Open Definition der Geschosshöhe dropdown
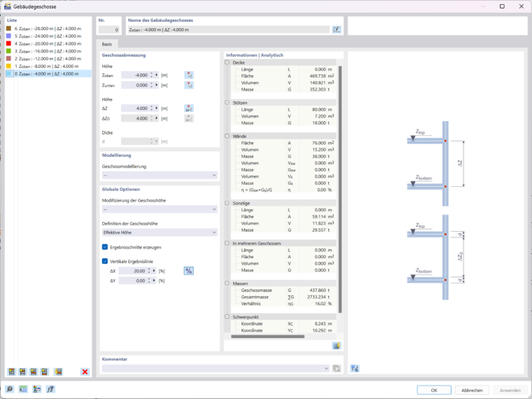Image resolution: width=532 pixels, height=399 pixels. point(160,232)
